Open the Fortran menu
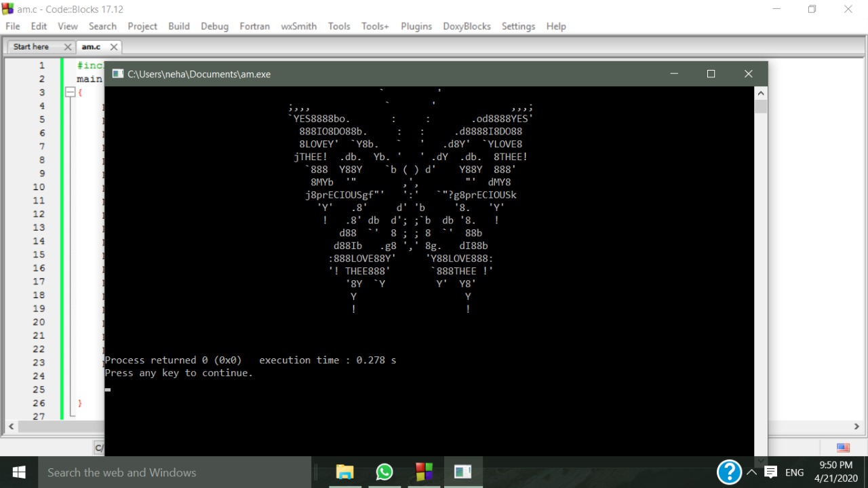Screen dimensions: 868x488 [254, 26]
